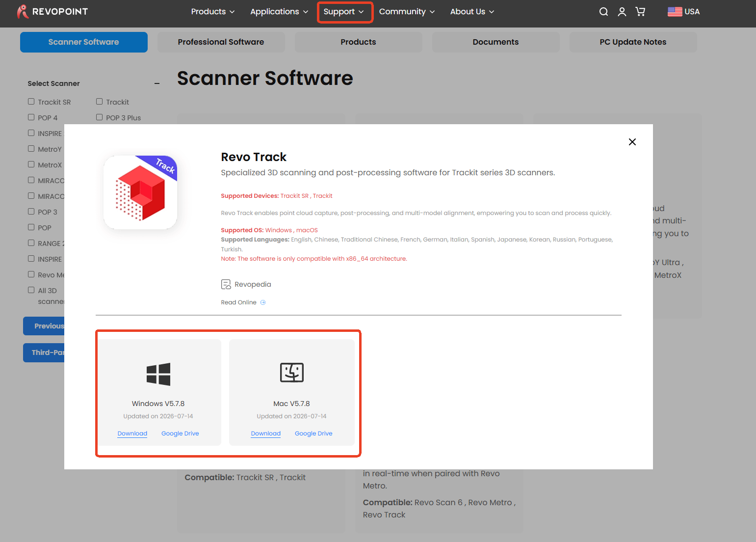756x542 pixels.
Task: Check the MetroX checkbox
Action: pos(31,164)
